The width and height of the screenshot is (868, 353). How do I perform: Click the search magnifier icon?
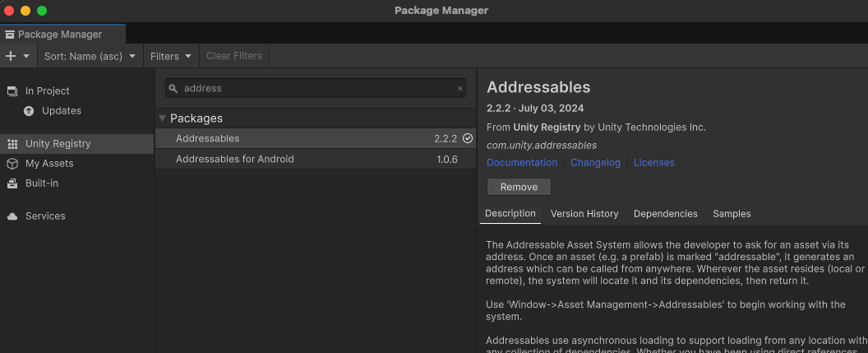tap(173, 89)
